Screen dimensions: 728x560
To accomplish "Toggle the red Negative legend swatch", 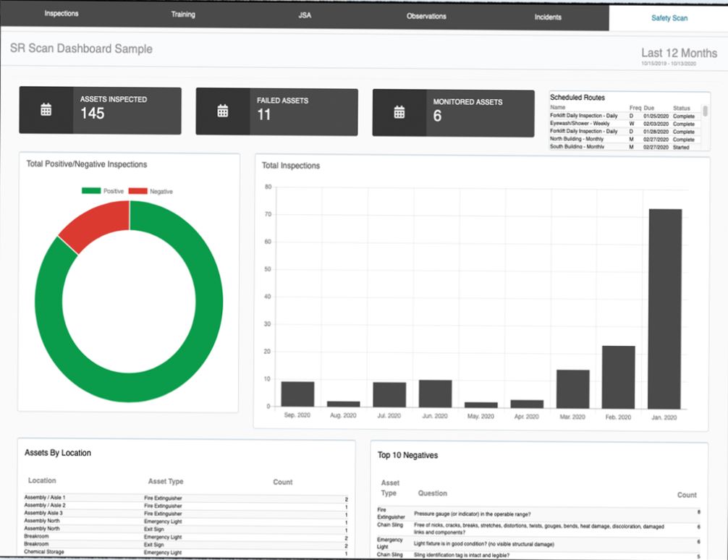I will (x=138, y=191).
